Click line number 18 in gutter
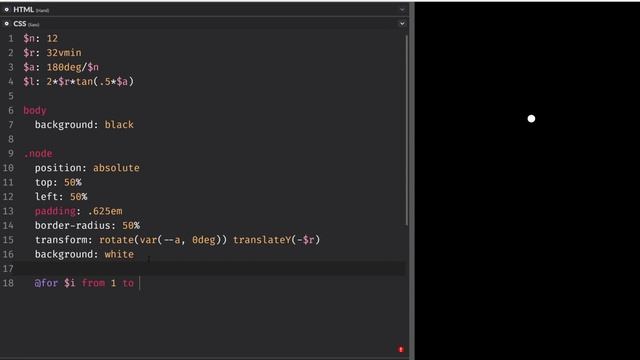The width and height of the screenshot is (640, 360). (x=8, y=283)
